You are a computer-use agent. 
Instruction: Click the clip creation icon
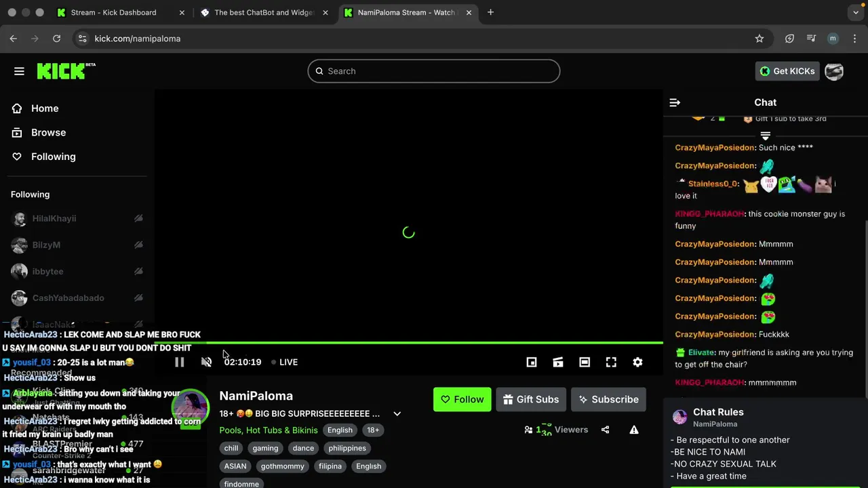click(x=558, y=363)
